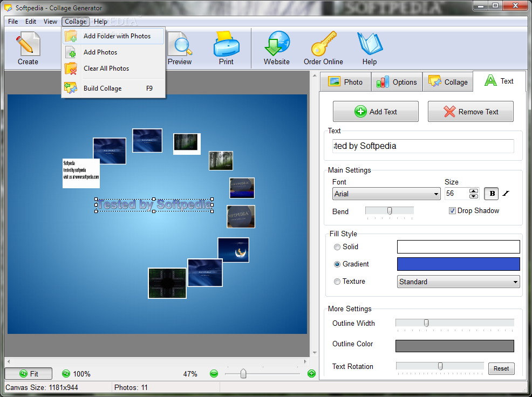Click the Add Folder with Photos icon
This screenshot has height=397, width=532.
pos(71,36)
